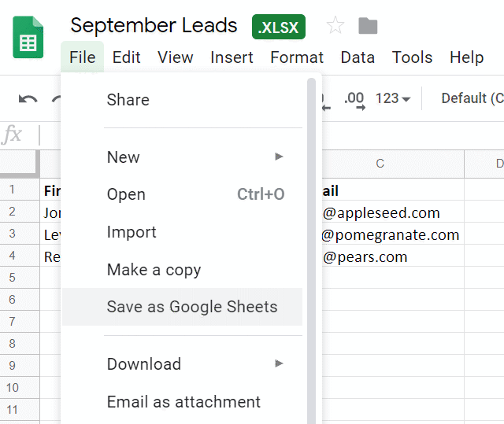The width and height of the screenshot is (504, 424).
Task: Click the Google Sheets home icon
Action: coord(28,37)
